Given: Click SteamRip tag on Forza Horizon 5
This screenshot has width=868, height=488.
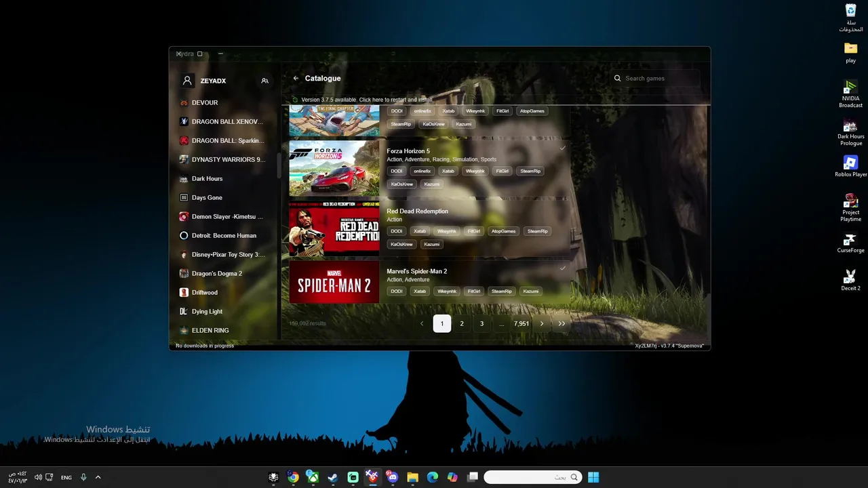Looking at the screenshot, I should (x=530, y=171).
